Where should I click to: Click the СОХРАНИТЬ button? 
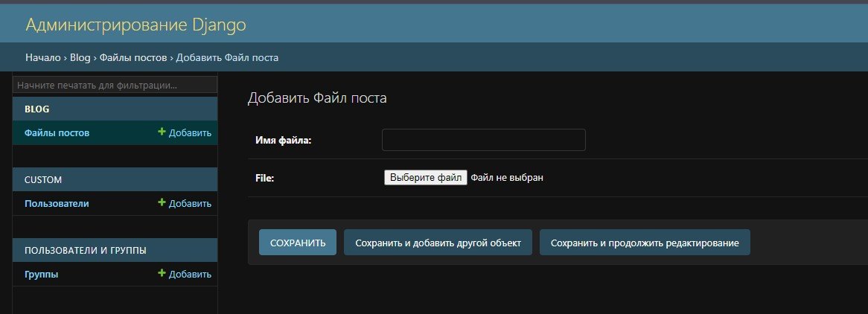point(298,243)
